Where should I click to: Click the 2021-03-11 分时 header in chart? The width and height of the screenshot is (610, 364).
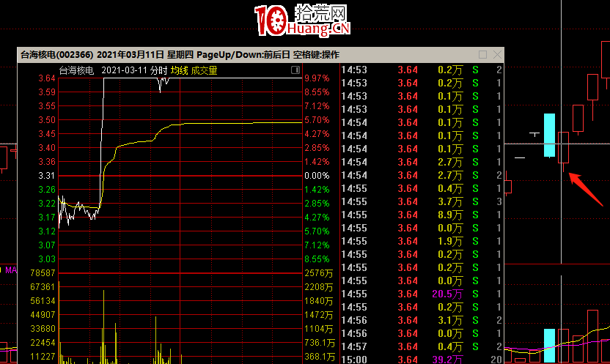[x=134, y=70]
